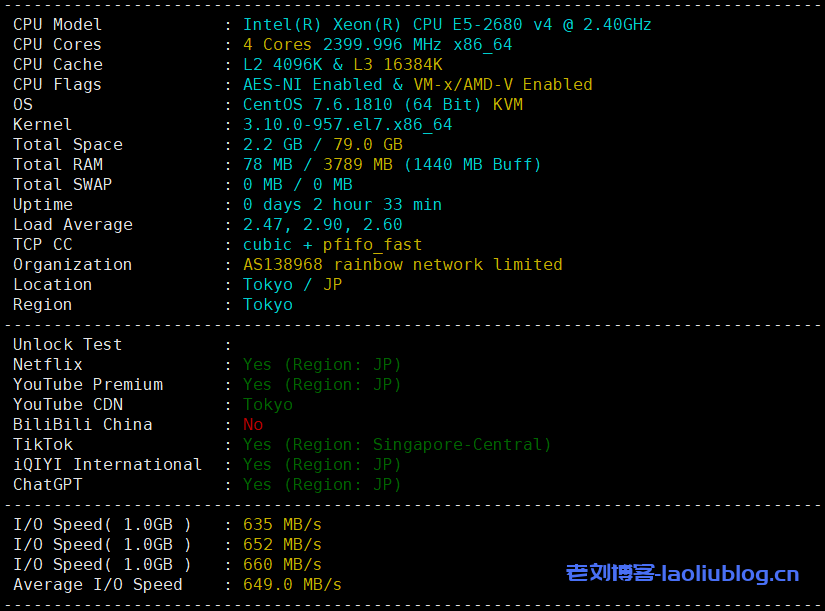The image size is (825, 611).
Task: Click the CPU Model value Intel Xeon E5-2680
Action: pyautogui.click(x=447, y=24)
